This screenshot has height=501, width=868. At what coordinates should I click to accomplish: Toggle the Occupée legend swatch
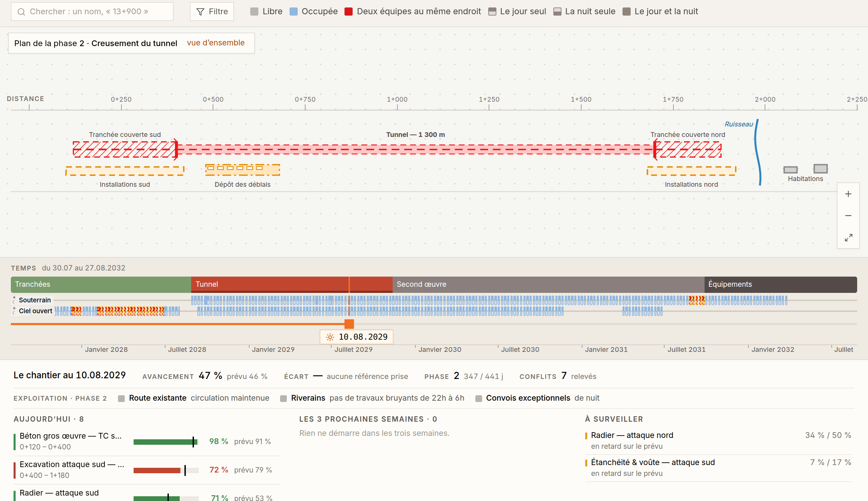coord(293,11)
